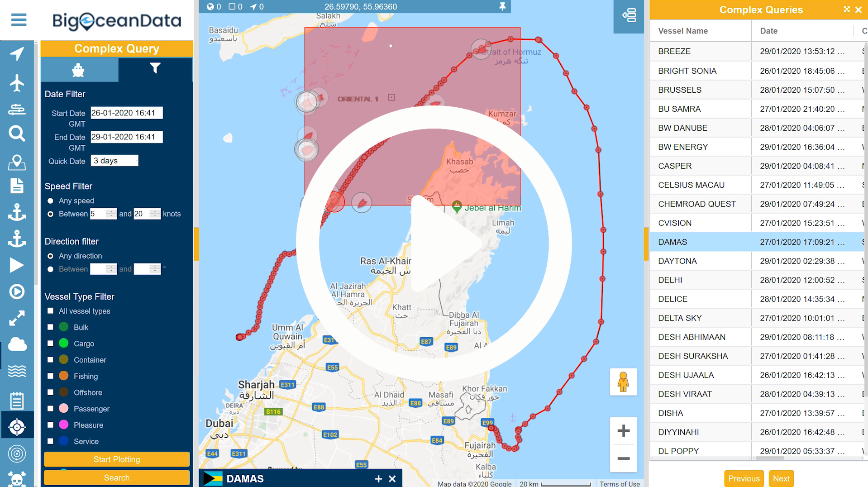Check the Bulk vessel type

click(50, 327)
